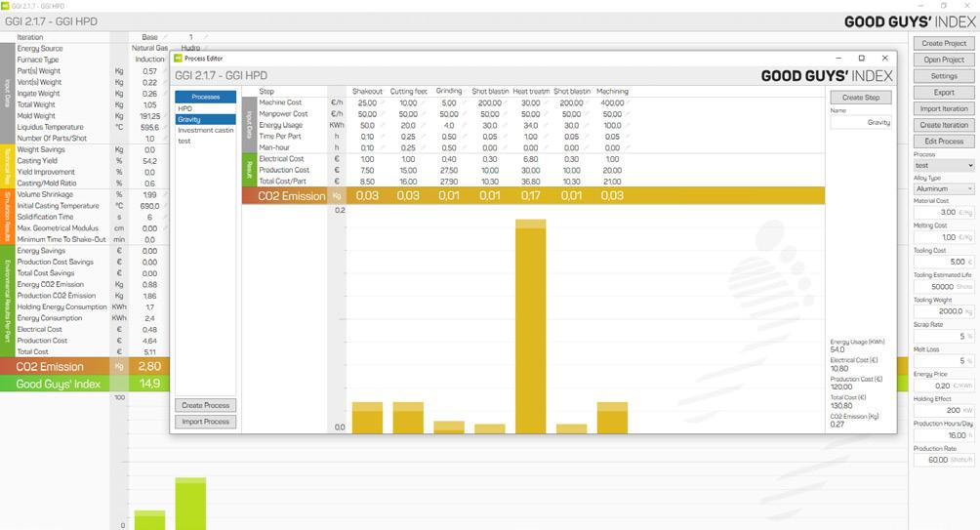Click the Liquidus Temperature value 595,6
The height and width of the screenshot is (530, 980).
point(149,127)
